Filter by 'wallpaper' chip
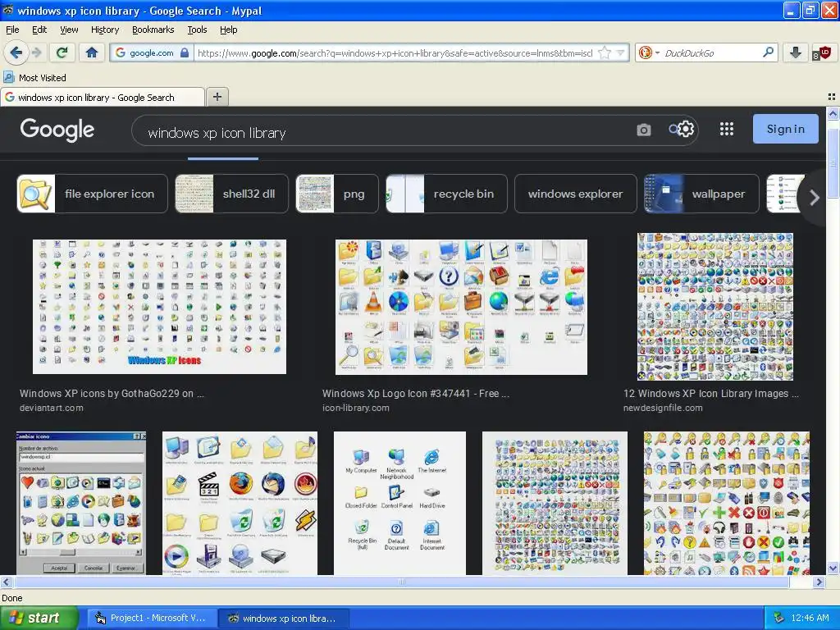The image size is (840, 630). [701, 194]
